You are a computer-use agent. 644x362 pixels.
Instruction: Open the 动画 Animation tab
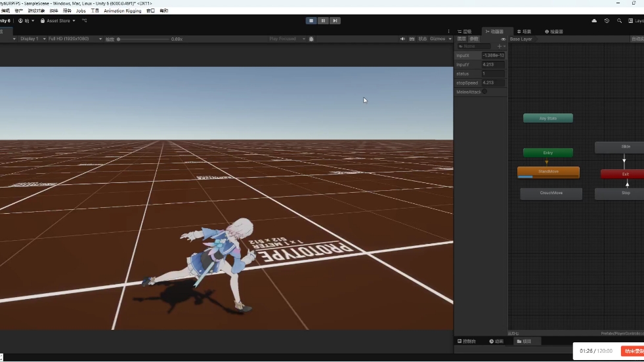pos(496,342)
